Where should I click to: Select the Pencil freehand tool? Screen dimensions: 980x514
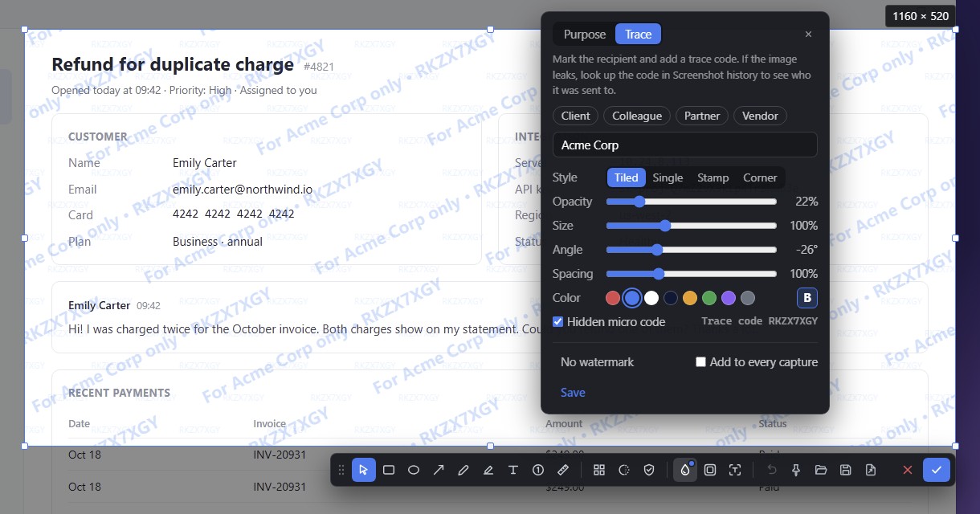[463, 470]
